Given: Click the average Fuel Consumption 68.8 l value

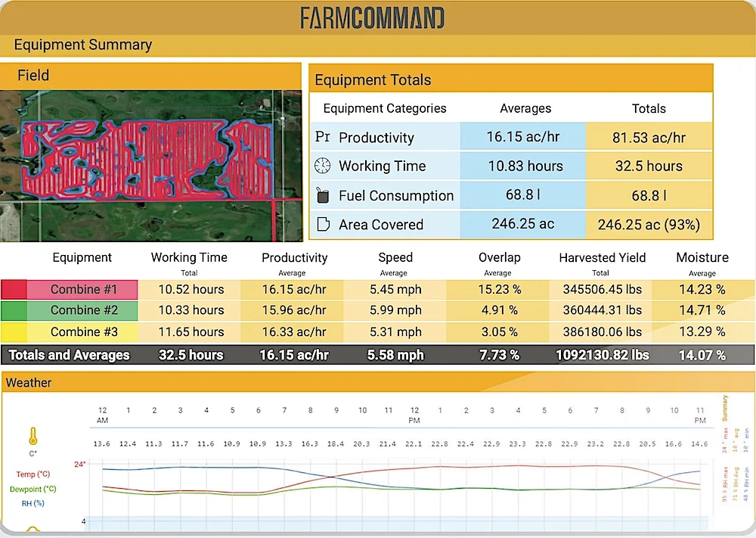Looking at the screenshot, I should (523, 194).
